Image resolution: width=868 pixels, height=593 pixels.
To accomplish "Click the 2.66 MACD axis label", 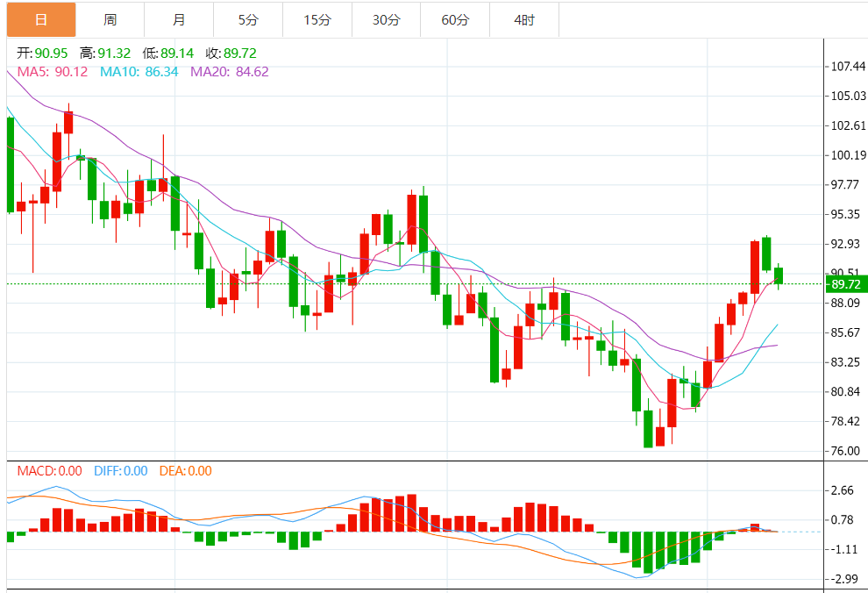I will pos(842,490).
